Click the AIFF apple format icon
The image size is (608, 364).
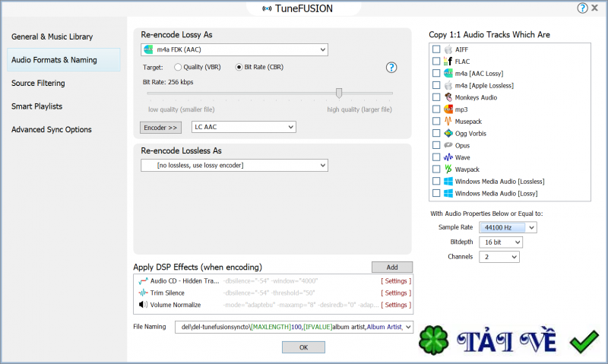(x=448, y=49)
